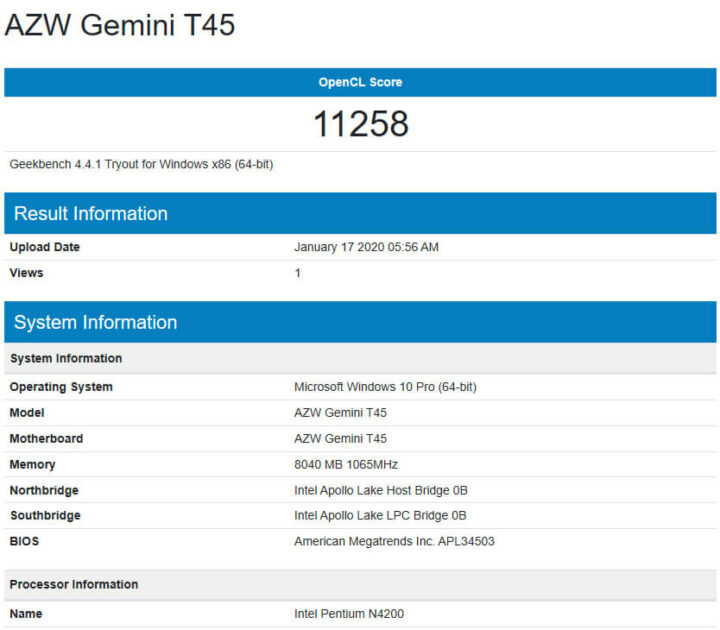Image resolution: width=720 pixels, height=630 pixels.
Task: Select the 11258 score value
Action: pos(360,124)
